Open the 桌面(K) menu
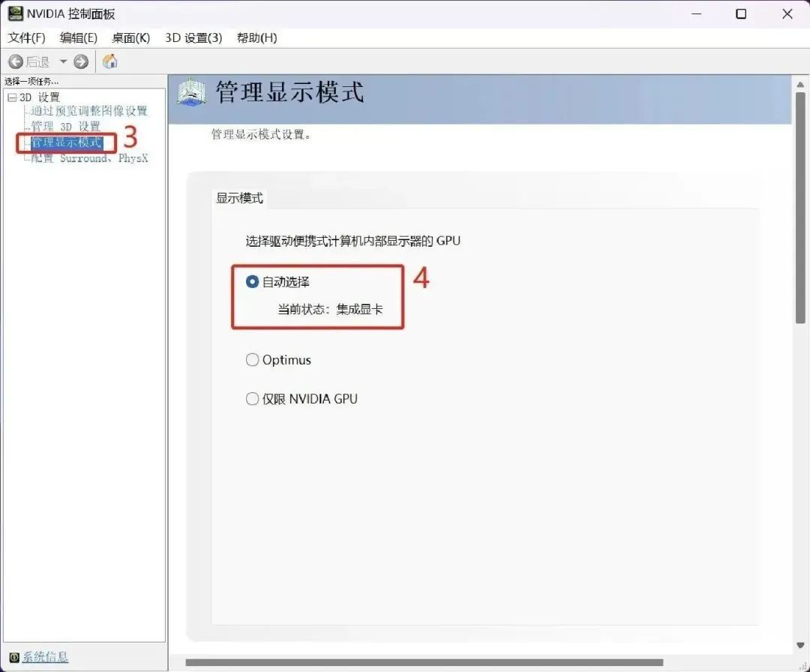The height and width of the screenshot is (672, 810). coord(130,37)
